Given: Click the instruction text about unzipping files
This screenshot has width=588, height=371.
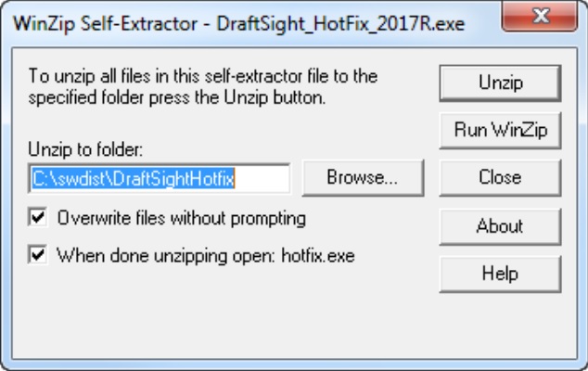Looking at the screenshot, I should click(203, 86).
